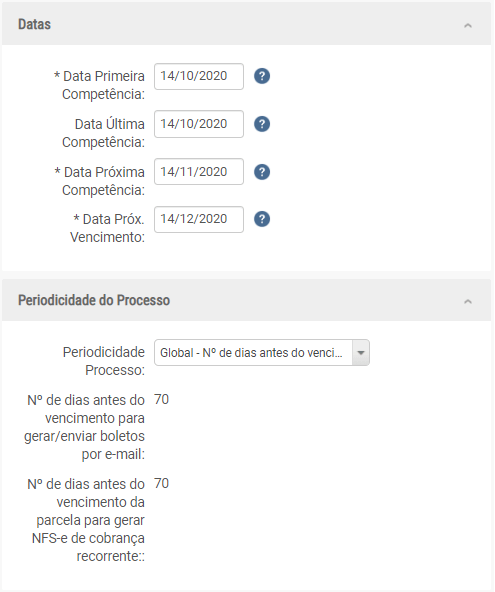The image size is (495, 592).
Task: Open help for Data Primeira Competência
Action: (x=262, y=76)
